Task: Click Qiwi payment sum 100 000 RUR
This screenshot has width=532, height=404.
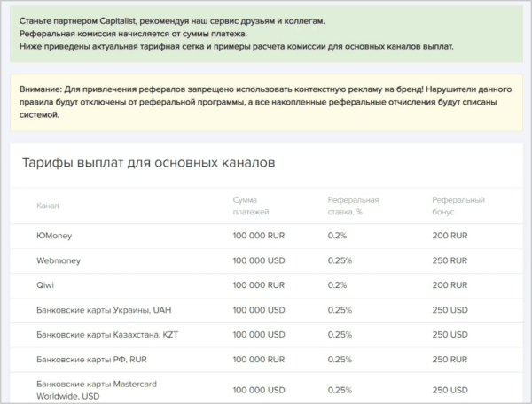Action: click(x=259, y=285)
